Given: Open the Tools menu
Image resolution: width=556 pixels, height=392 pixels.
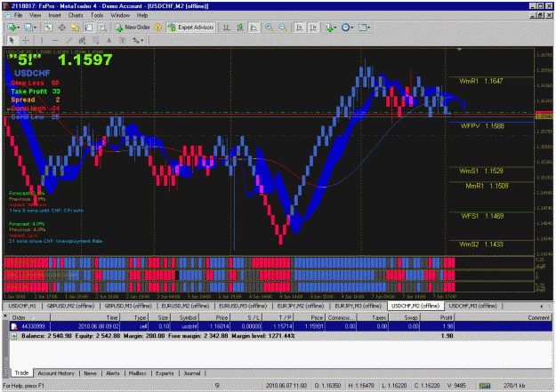Looking at the screenshot, I should [96, 15].
